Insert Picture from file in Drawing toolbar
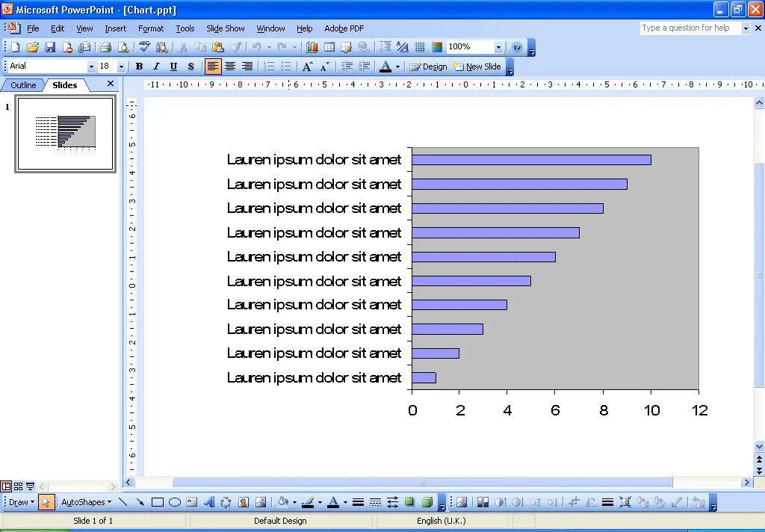Image resolution: width=765 pixels, height=532 pixels. [x=261, y=502]
